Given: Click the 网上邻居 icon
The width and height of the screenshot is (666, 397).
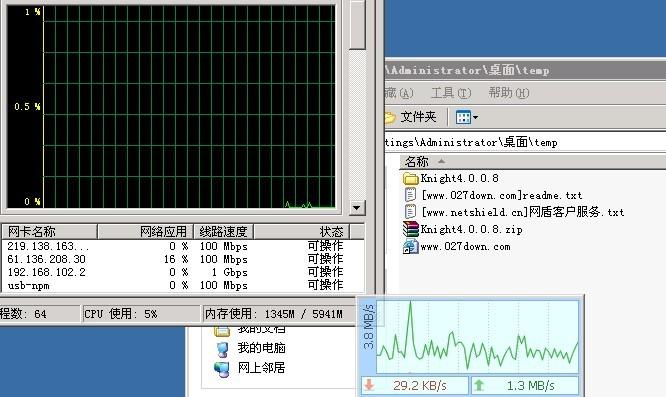Looking at the screenshot, I should pyautogui.click(x=222, y=369).
